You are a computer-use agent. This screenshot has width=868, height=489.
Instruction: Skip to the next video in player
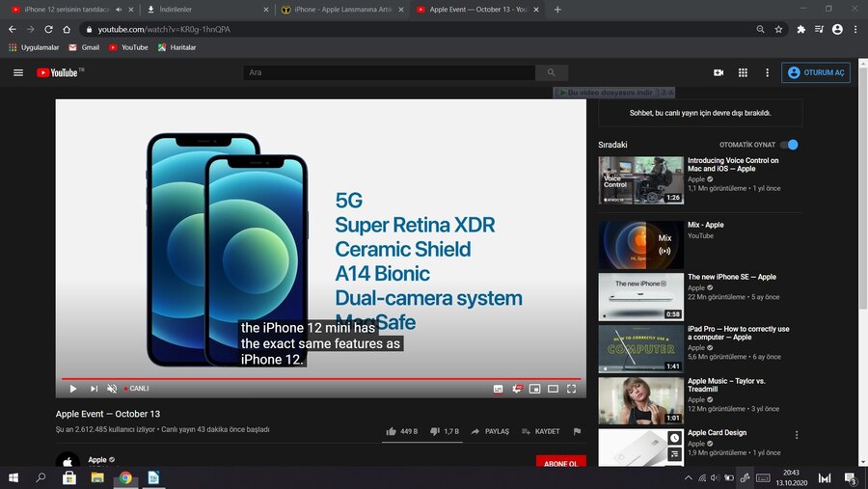95,389
